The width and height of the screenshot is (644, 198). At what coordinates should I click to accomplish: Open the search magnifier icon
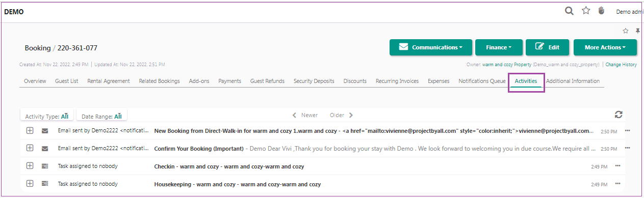click(570, 11)
